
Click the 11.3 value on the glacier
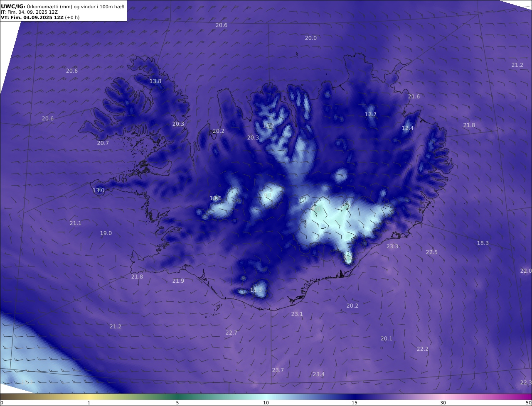coord(256,290)
